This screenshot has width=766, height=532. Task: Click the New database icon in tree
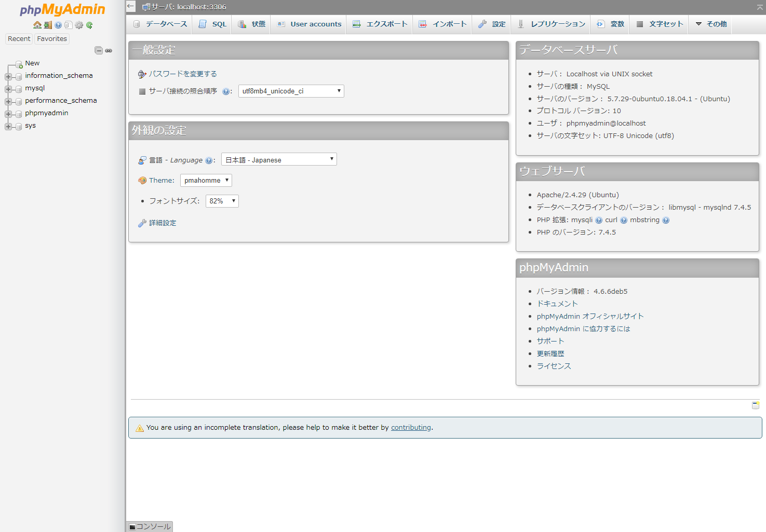tap(19, 64)
